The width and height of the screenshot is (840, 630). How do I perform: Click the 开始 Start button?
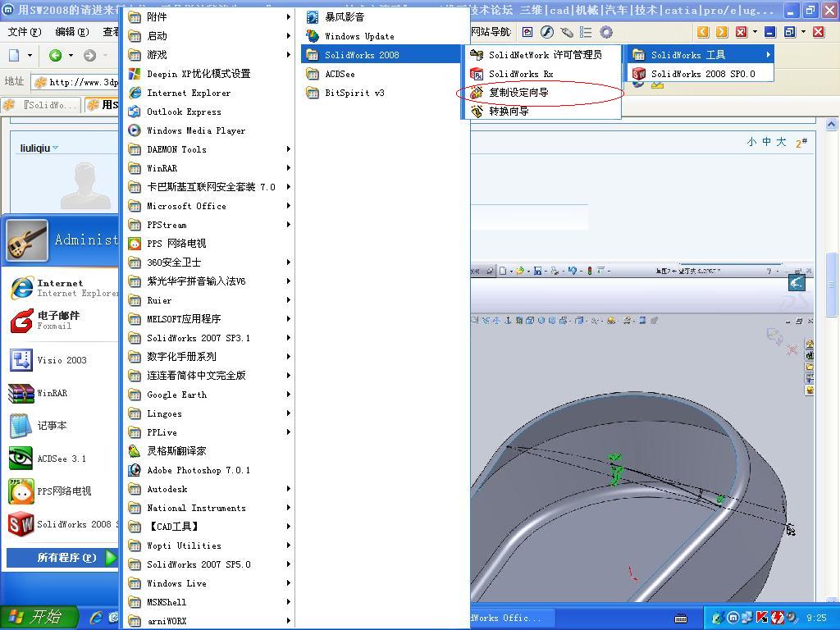point(38,617)
